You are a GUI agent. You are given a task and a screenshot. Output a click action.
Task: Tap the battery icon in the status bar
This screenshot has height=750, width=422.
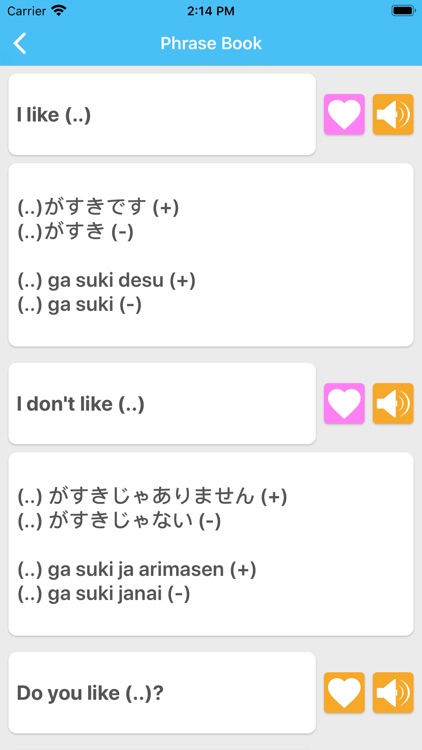[x=403, y=11]
